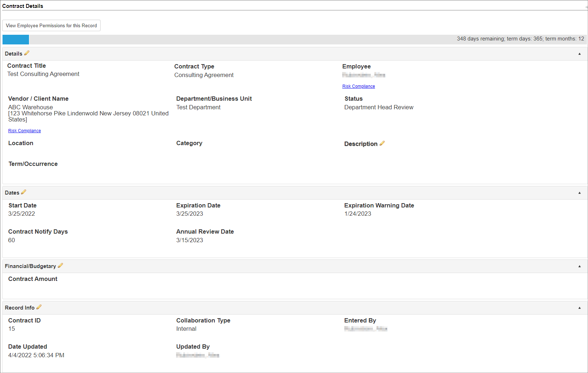Click the Contract ID value 15
Viewport: 588px width, 373px height.
pos(12,329)
